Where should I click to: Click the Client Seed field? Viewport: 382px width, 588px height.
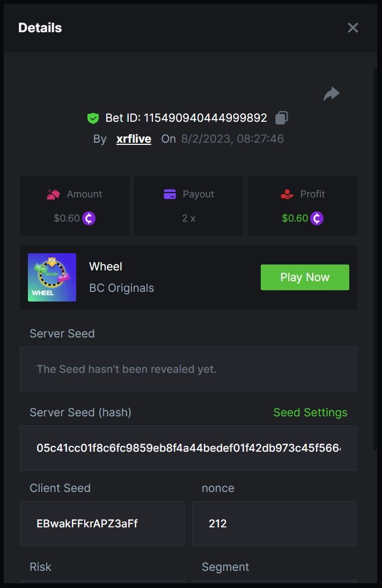102,524
